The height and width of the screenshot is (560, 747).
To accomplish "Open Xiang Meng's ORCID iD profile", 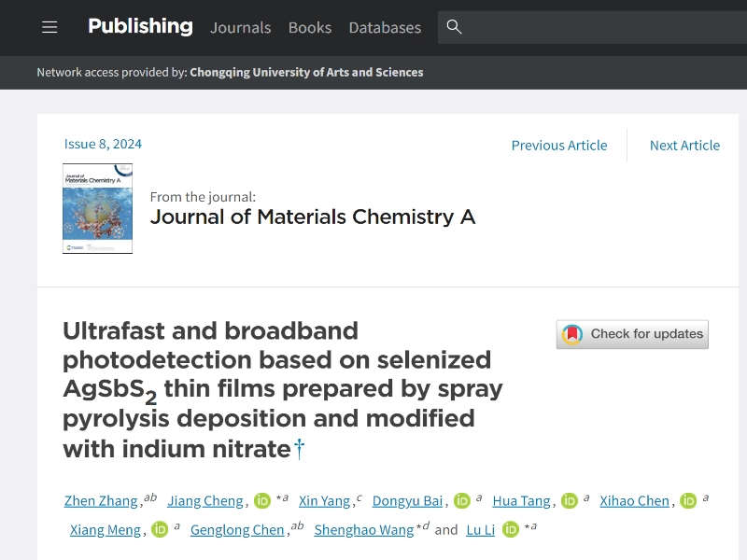I will [159, 529].
